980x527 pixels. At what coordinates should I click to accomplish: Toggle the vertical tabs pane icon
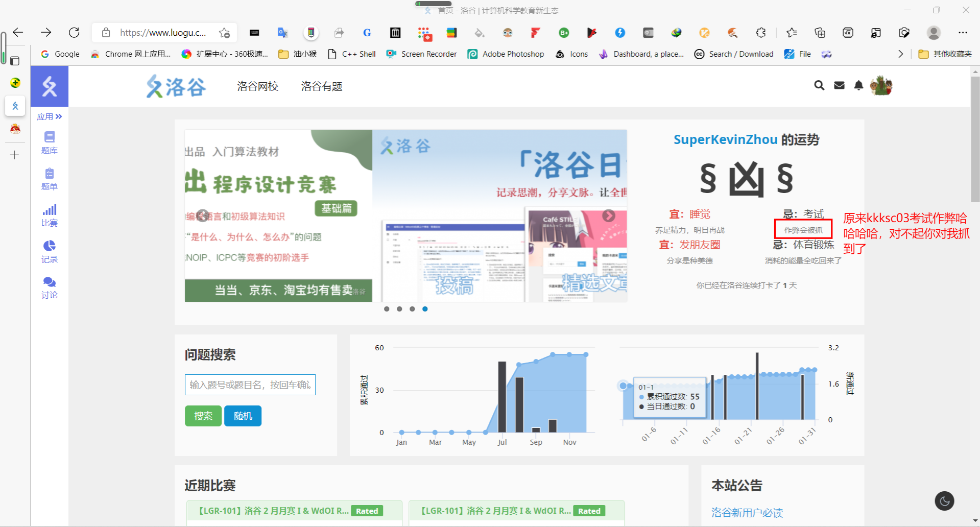tap(15, 61)
